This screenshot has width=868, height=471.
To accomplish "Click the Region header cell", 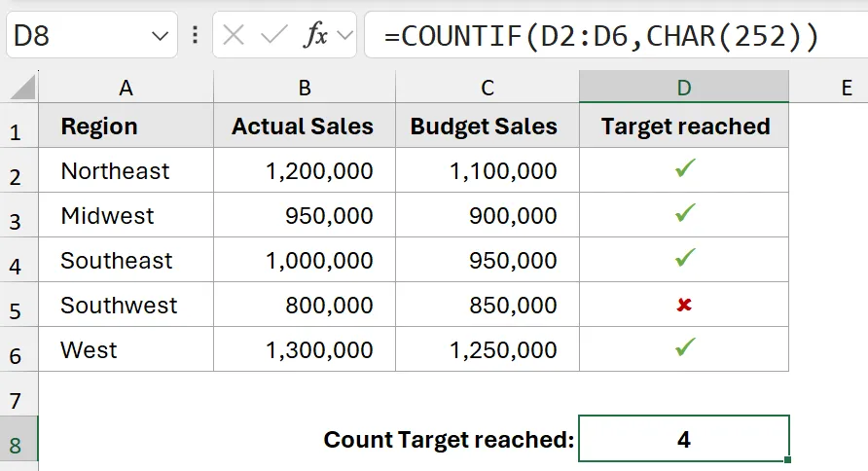I will click(x=127, y=126).
